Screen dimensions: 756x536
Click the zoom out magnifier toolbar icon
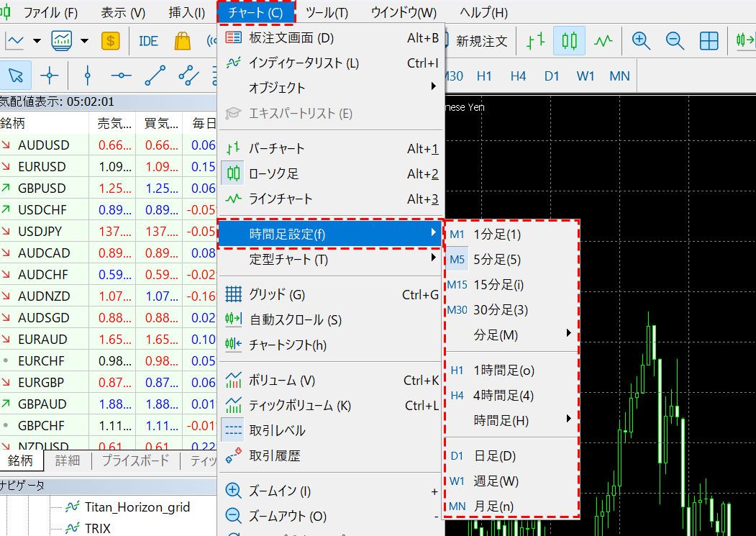tap(675, 41)
